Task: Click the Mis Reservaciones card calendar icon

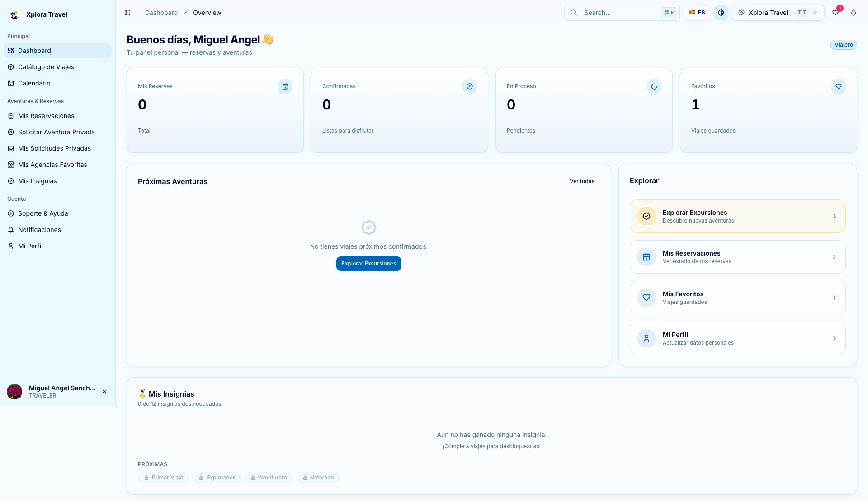Action: click(646, 257)
